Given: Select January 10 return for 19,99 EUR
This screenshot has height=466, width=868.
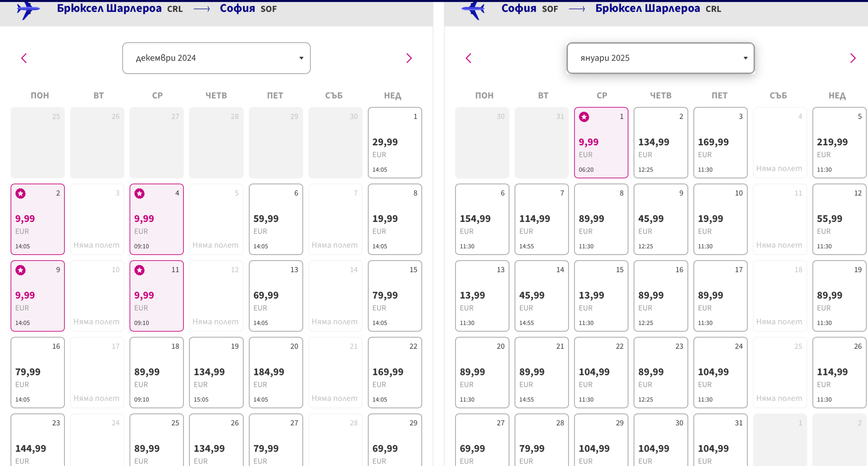Looking at the screenshot, I should [x=720, y=219].
